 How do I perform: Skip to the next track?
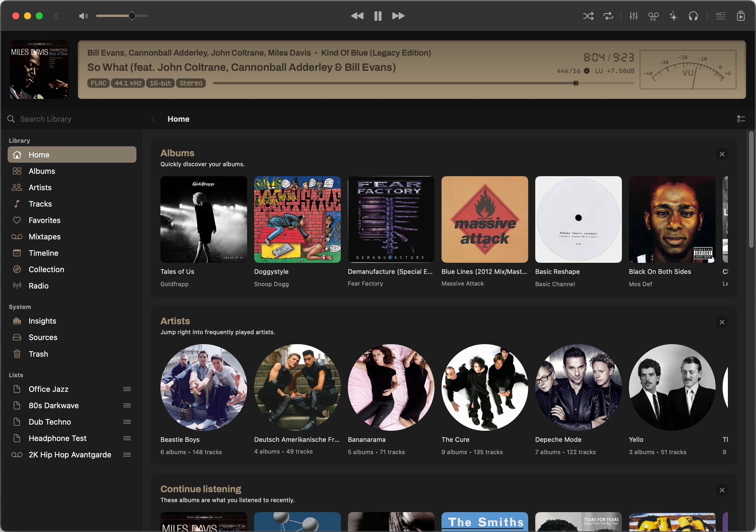(398, 16)
